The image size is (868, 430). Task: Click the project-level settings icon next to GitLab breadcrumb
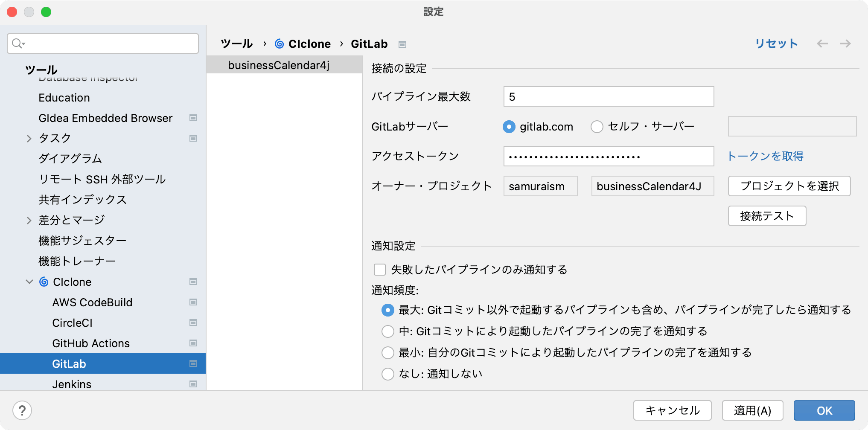402,44
